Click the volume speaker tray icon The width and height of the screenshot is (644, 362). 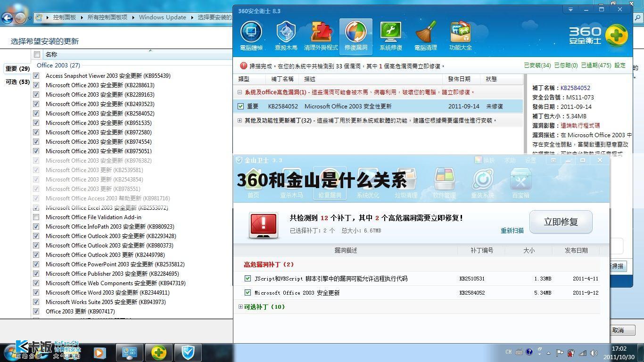pyautogui.click(x=594, y=353)
